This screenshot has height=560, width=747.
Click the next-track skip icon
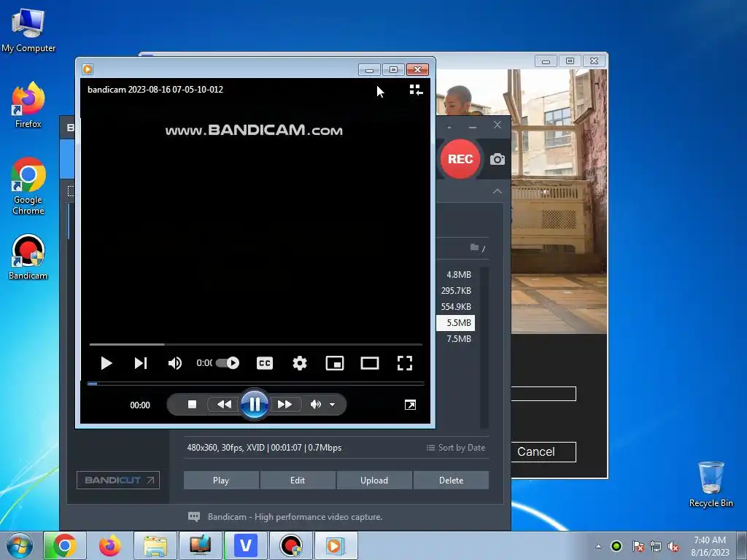(x=141, y=363)
